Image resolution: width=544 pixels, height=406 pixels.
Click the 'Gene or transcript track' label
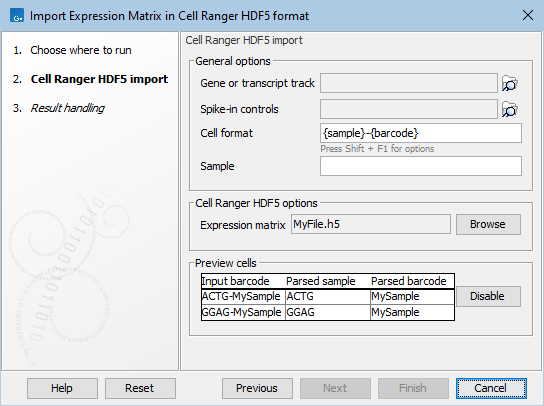coord(257,83)
